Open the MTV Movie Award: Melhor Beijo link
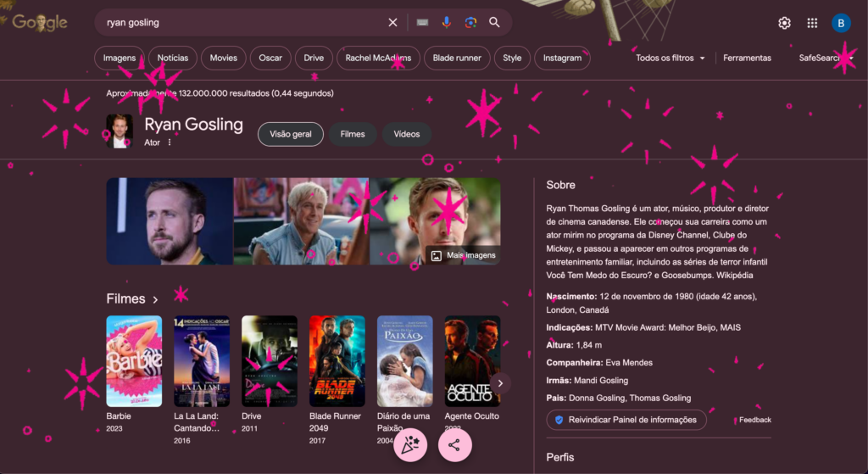Image resolution: width=868 pixels, height=474 pixels. (x=656, y=328)
